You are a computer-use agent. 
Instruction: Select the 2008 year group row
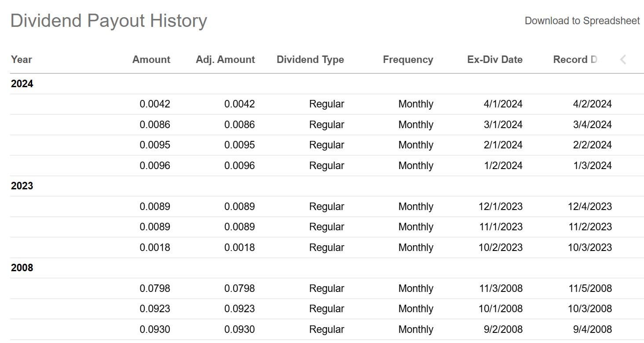point(327,268)
